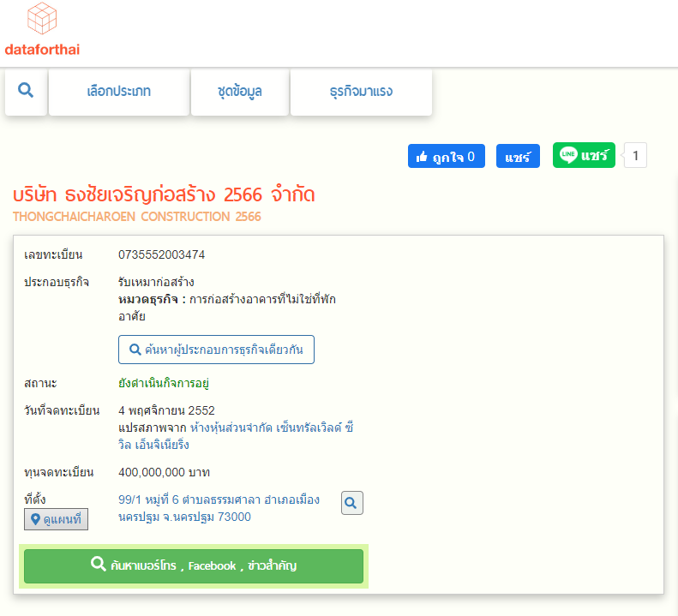
Task: Click the THONGCHAICHAROEN CONSTRUCTION 2566 English name
Action: pyautogui.click(x=137, y=217)
